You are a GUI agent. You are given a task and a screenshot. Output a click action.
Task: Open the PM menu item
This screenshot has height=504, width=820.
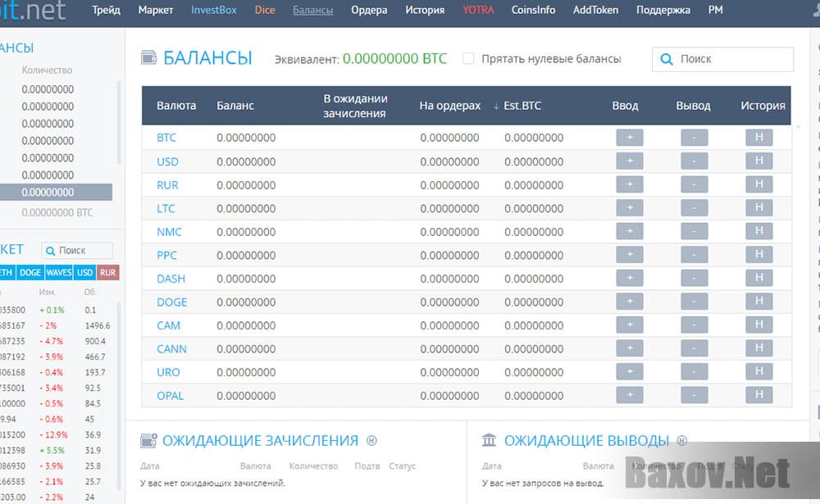(715, 11)
